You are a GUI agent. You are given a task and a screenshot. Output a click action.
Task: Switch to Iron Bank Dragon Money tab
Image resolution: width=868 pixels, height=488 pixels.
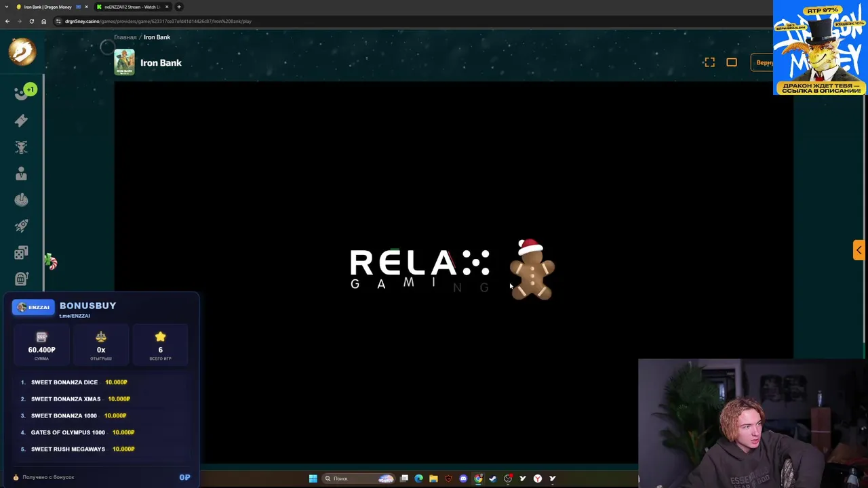click(x=47, y=7)
